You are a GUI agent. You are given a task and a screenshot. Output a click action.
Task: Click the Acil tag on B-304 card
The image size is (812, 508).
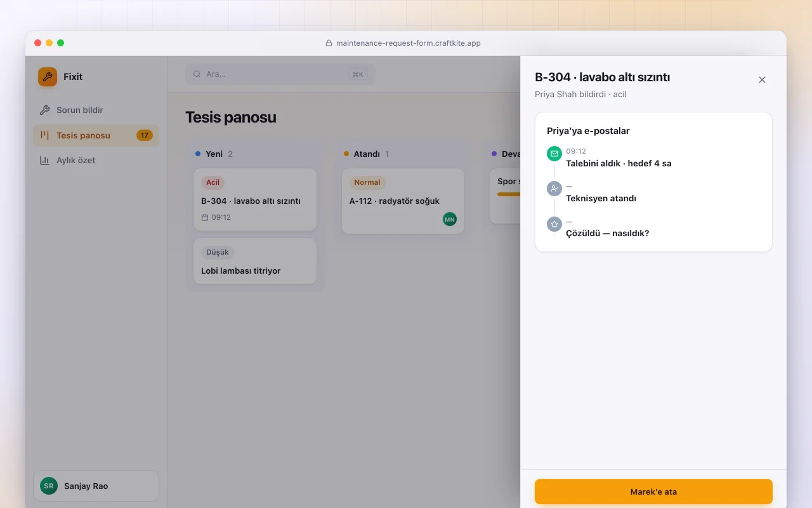click(x=213, y=182)
